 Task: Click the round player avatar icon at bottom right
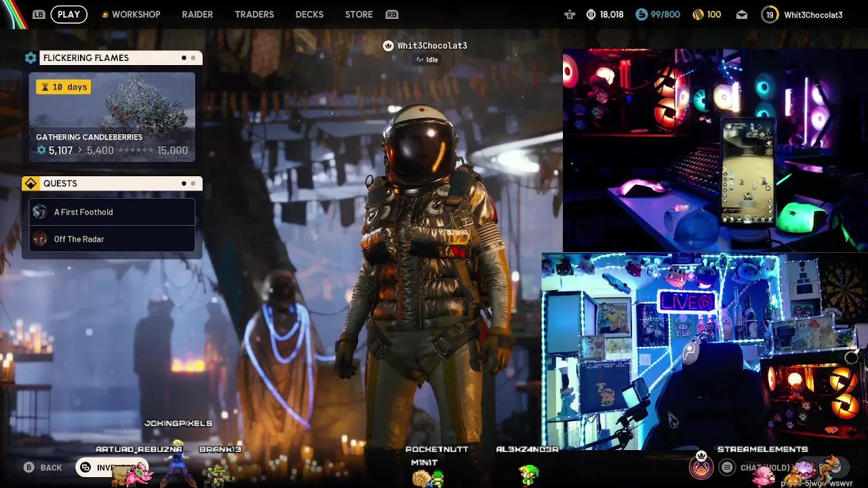pos(701,466)
